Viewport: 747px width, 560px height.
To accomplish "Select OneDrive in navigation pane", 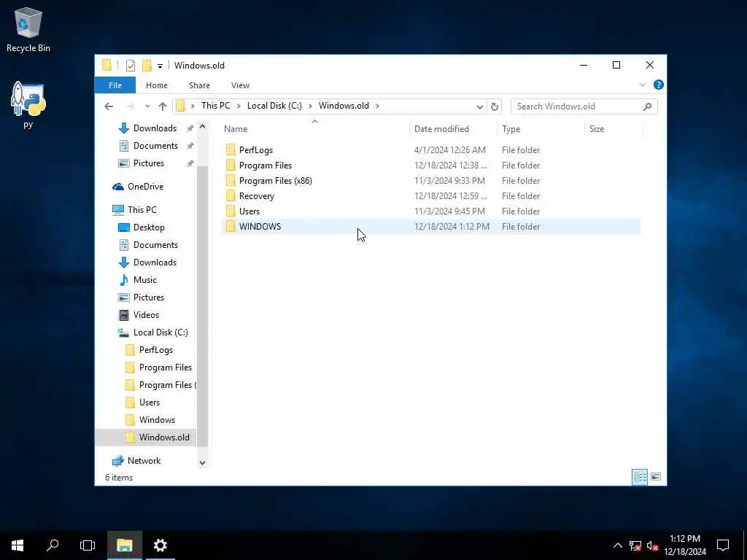I will point(145,187).
